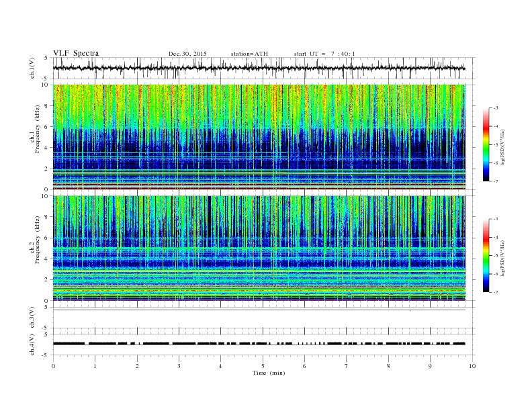The image size is (532, 411).
Task: Click the ch.2 spectrogram image
Action: coord(259,248)
